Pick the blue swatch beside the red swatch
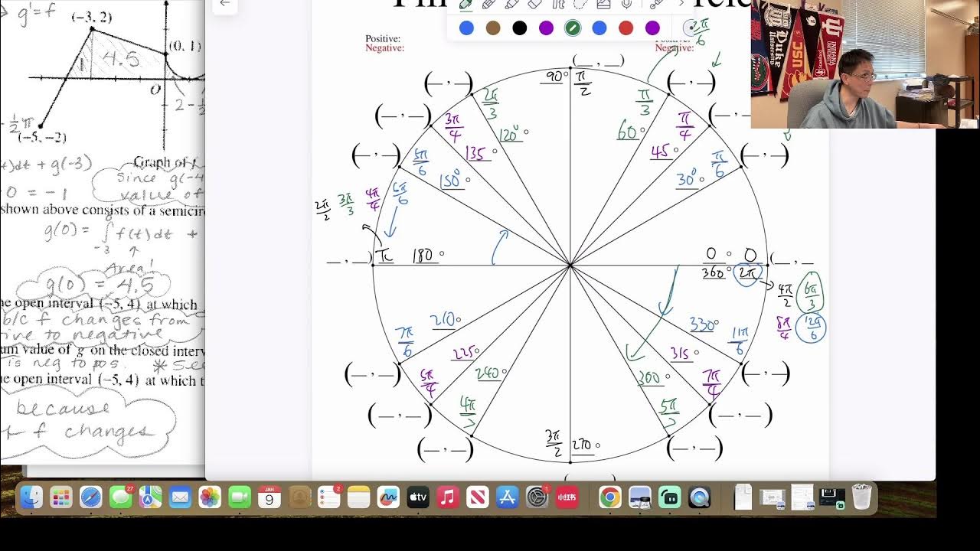 pos(599,28)
